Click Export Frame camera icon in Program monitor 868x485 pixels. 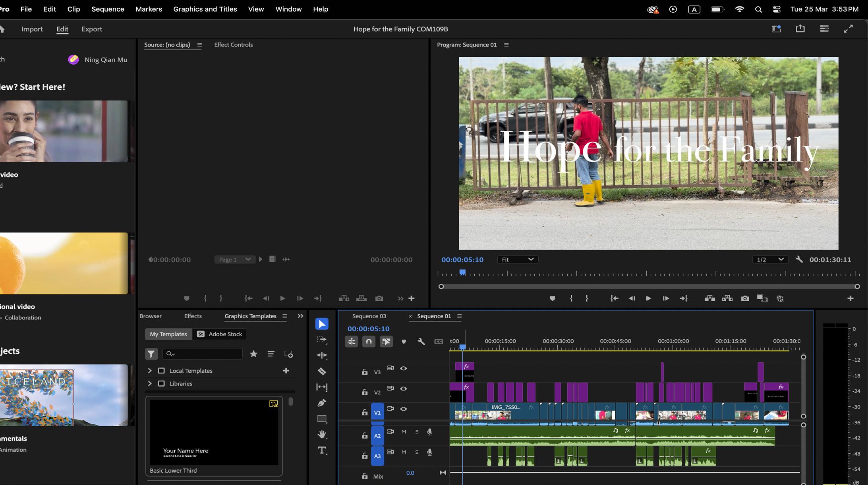(x=745, y=298)
